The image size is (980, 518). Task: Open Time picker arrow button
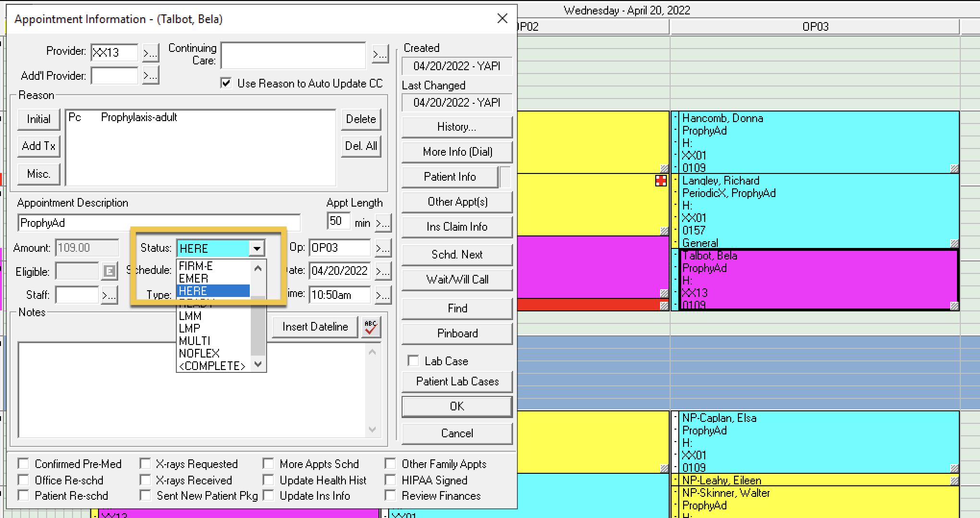[383, 295]
